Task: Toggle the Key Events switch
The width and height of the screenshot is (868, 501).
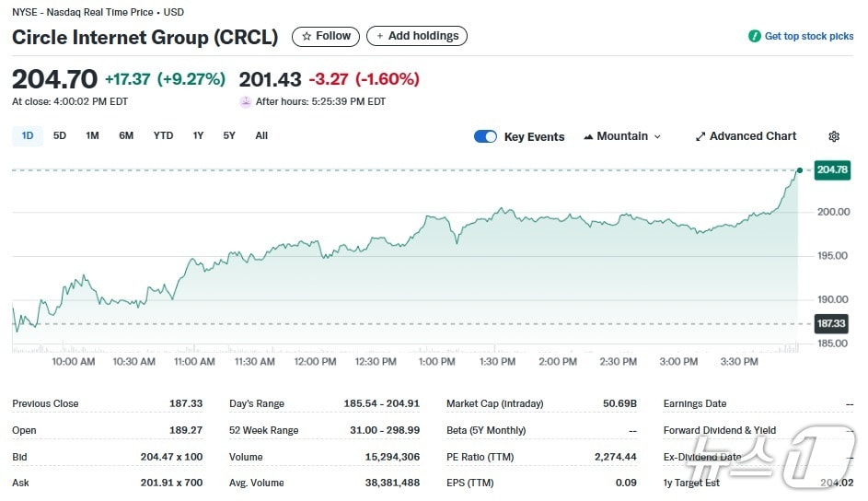Action: (x=485, y=136)
